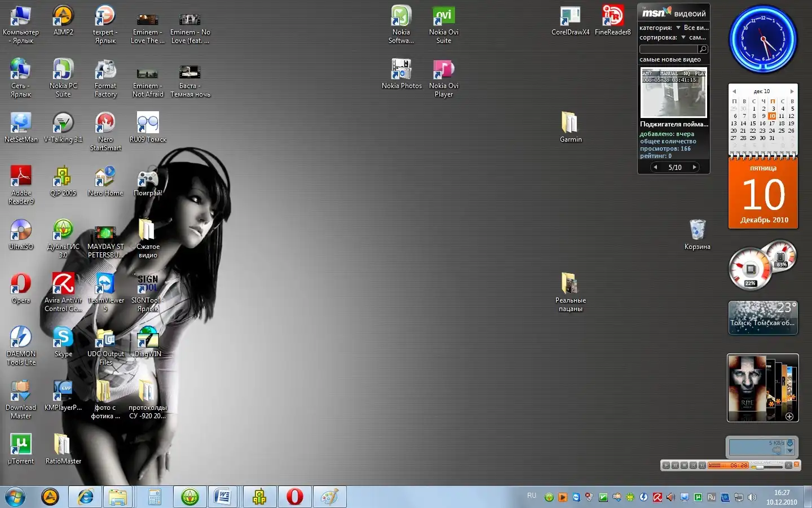Open DAEMON Tools Lite desktop icon
The height and width of the screenshot is (508, 812).
(x=21, y=338)
